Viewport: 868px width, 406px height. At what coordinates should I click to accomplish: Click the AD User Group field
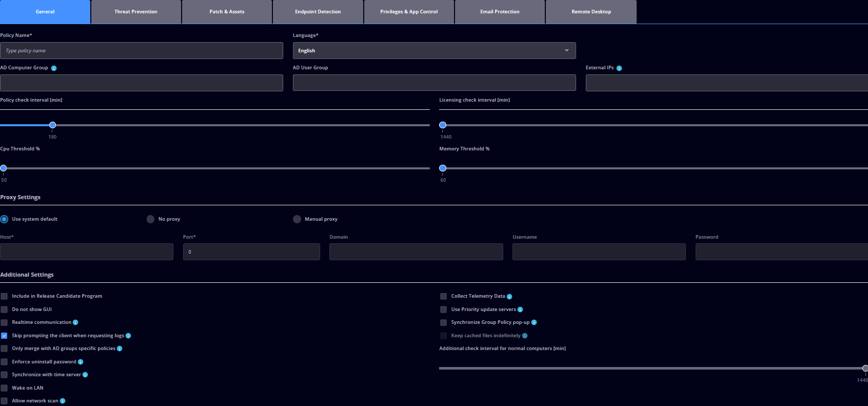434,83
